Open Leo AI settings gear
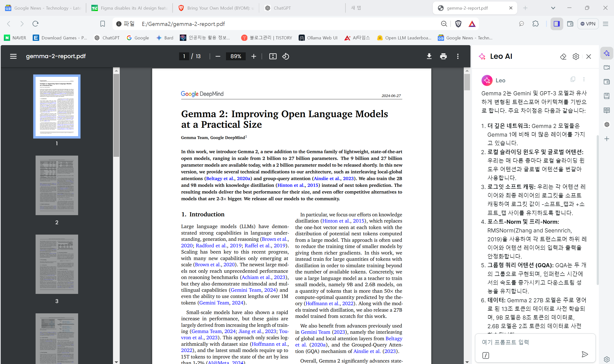 coord(576,56)
